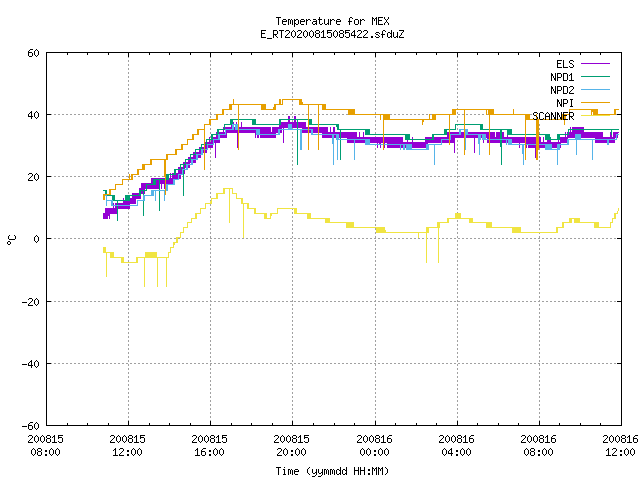This screenshot has width=640, height=480.
Task: Select the blue NPD2 legend line sample
Action: [x=596, y=89]
